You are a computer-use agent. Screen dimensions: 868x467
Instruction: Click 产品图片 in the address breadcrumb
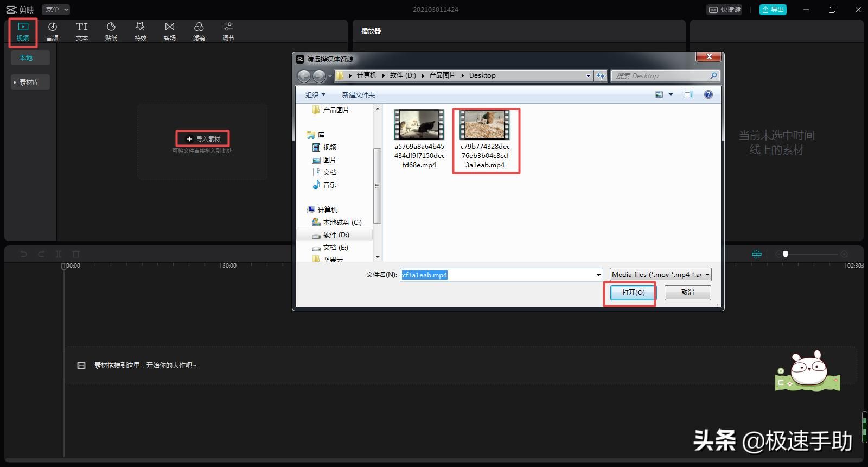click(x=442, y=75)
